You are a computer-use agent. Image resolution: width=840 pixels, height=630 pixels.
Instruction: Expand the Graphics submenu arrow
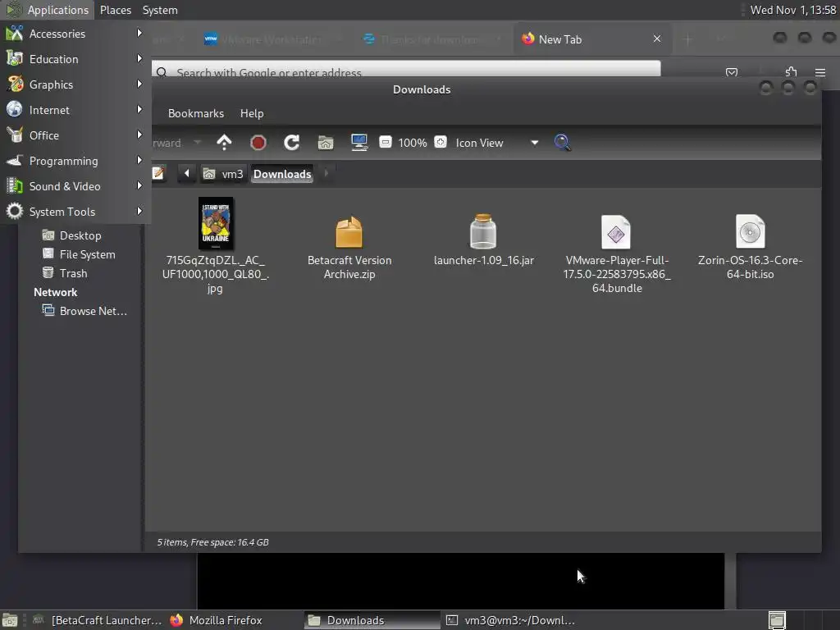[139, 84]
